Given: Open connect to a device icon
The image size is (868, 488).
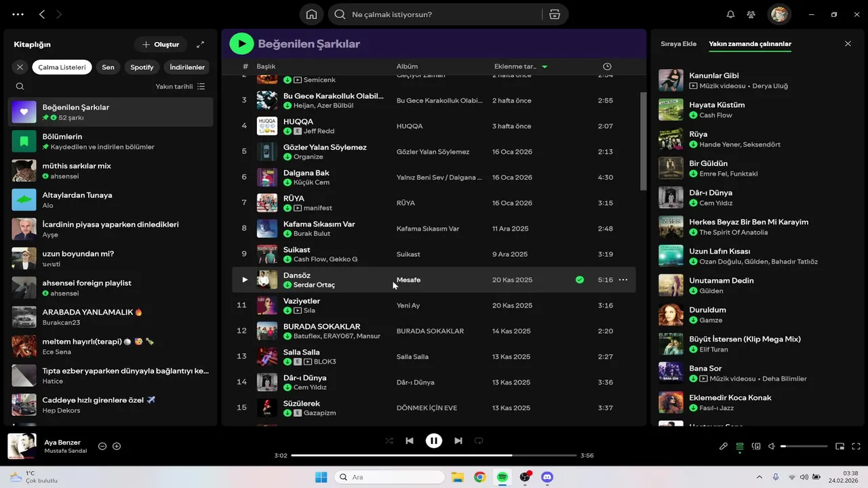Looking at the screenshot, I should tap(756, 447).
